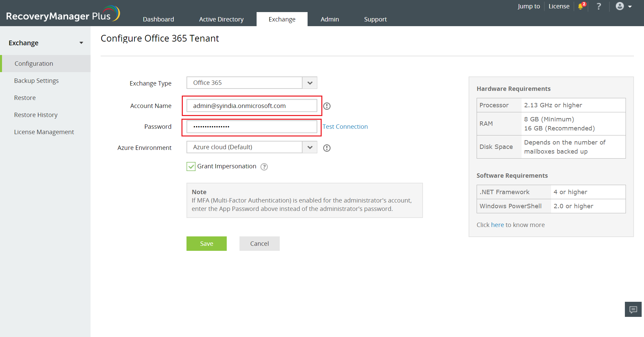Click the info icon beside Azure Environment

tap(327, 148)
